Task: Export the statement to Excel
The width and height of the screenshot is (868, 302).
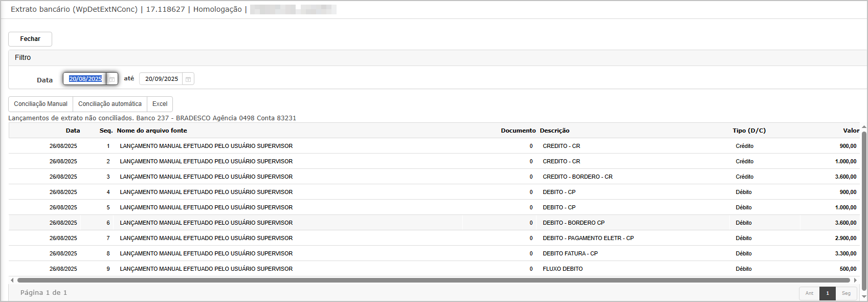Action: 160,104
